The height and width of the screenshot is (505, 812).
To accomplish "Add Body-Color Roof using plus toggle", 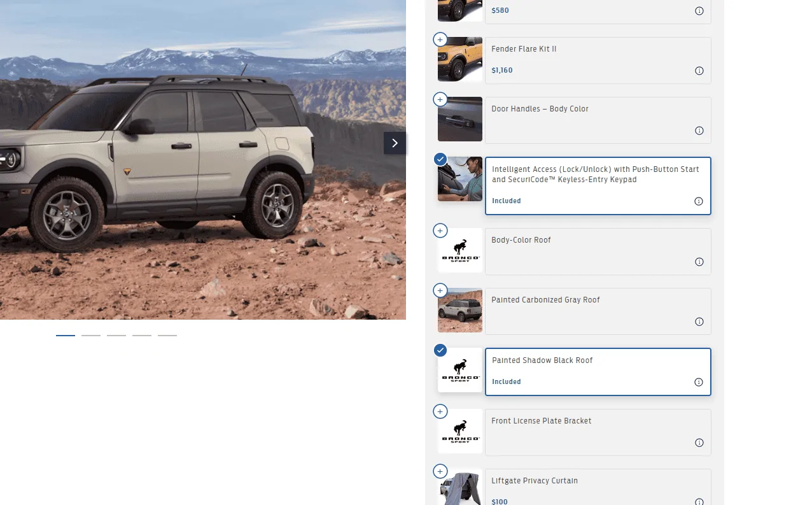I will [440, 231].
